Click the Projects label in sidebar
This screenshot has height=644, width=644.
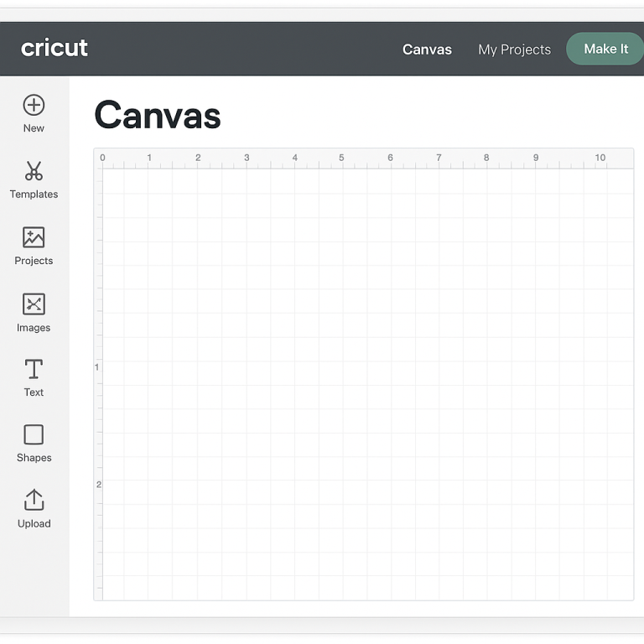34,261
